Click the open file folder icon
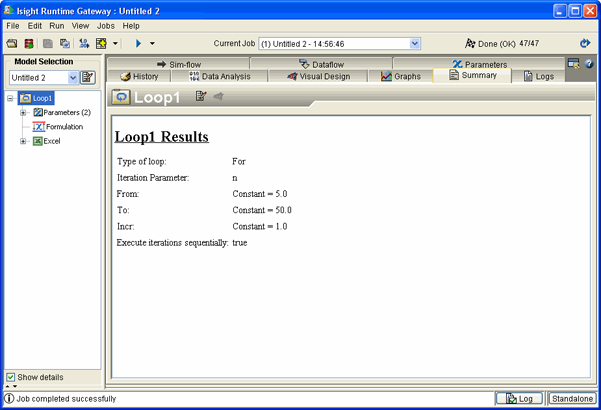601x410 pixels. (12, 44)
